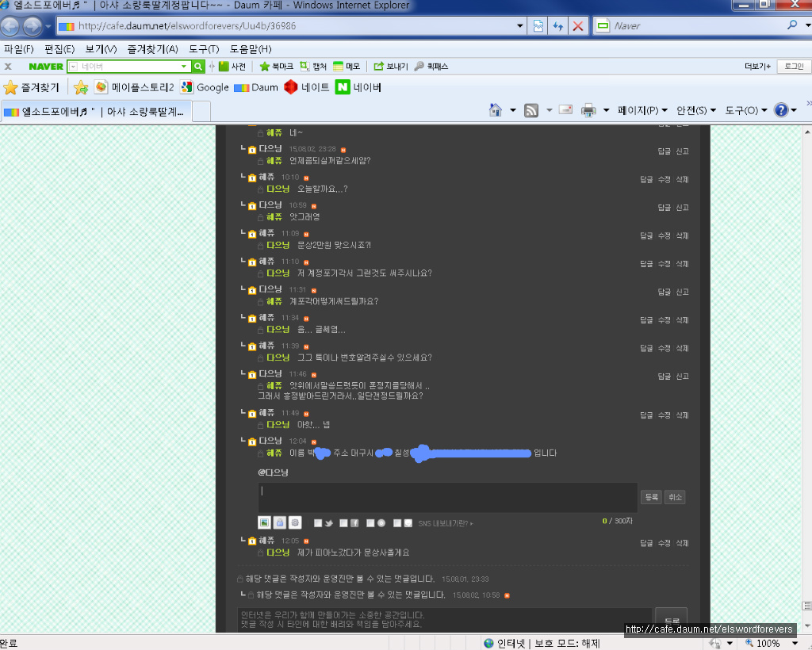Open 퀵패스 key tool in Naver toolbar
This screenshot has height=650, width=812.
coord(431,67)
